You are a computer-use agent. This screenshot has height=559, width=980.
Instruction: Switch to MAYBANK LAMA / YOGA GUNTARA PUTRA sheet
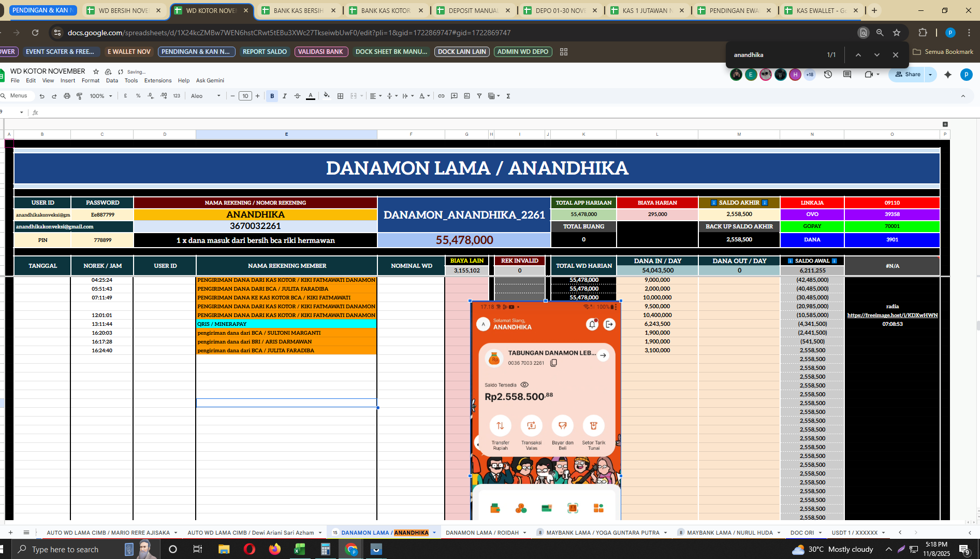coord(603,533)
